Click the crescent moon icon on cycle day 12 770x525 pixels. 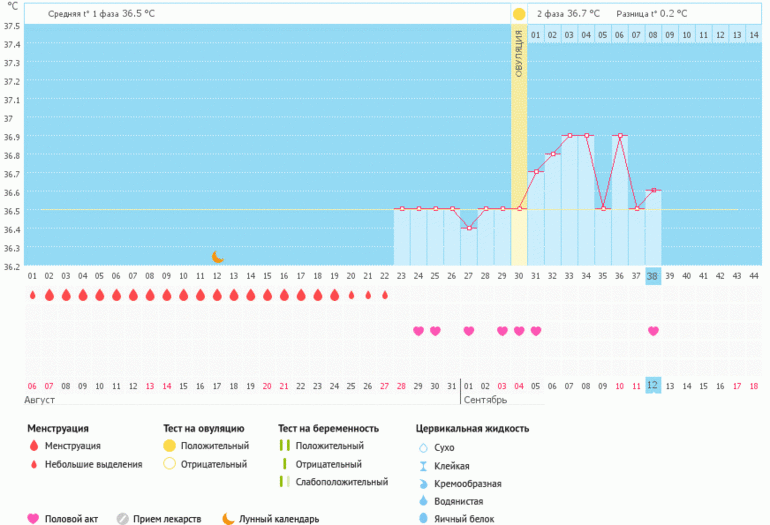coord(217,257)
